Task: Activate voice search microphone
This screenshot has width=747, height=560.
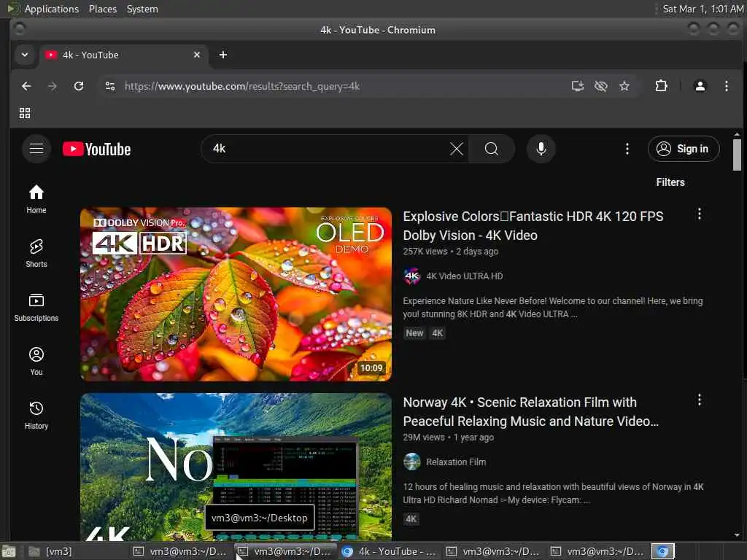Action: (541, 149)
